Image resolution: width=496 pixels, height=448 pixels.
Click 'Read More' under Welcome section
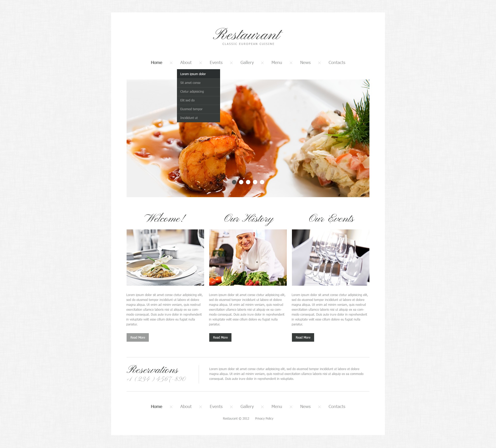[137, 338]
